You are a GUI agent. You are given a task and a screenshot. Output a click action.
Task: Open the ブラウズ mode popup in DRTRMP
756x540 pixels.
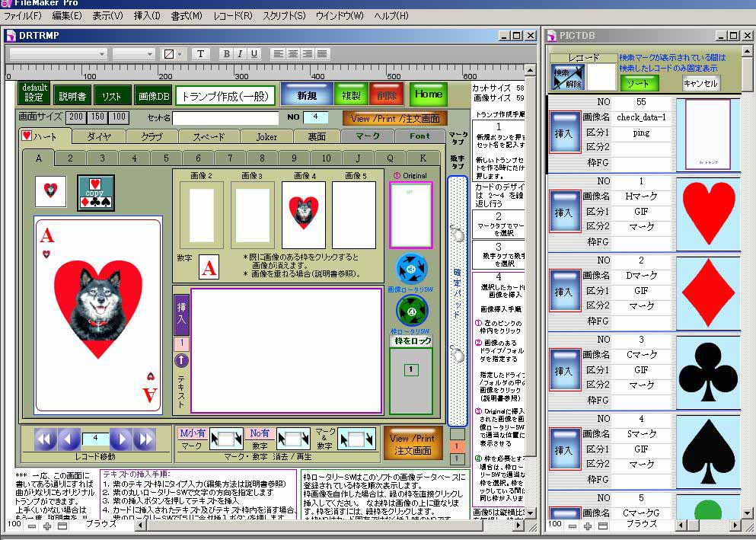coord(101,525)
